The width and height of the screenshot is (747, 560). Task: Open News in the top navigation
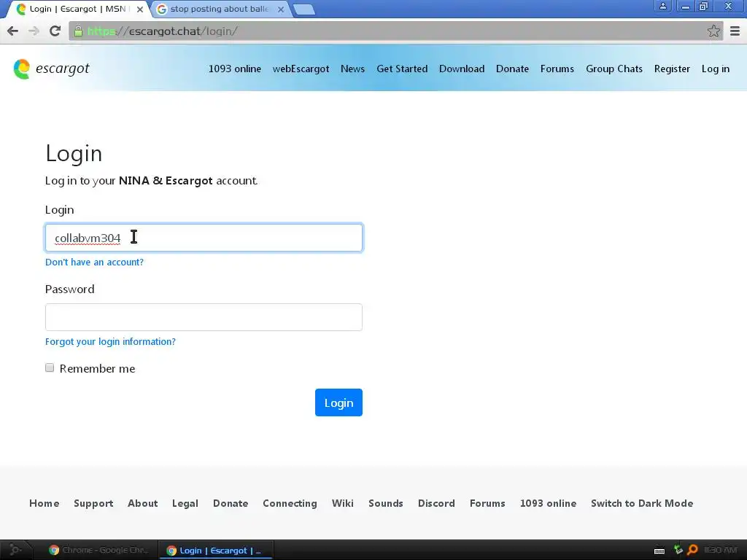(x=352, y=69)
